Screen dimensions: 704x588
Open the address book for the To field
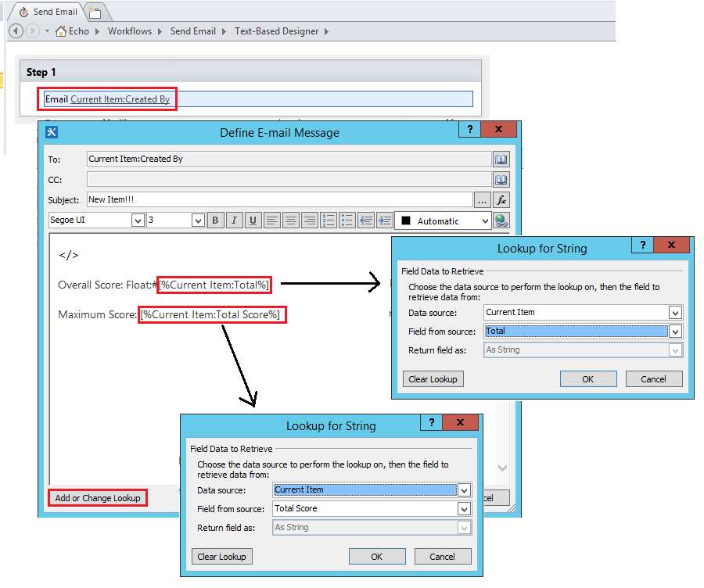pos(501,159)
